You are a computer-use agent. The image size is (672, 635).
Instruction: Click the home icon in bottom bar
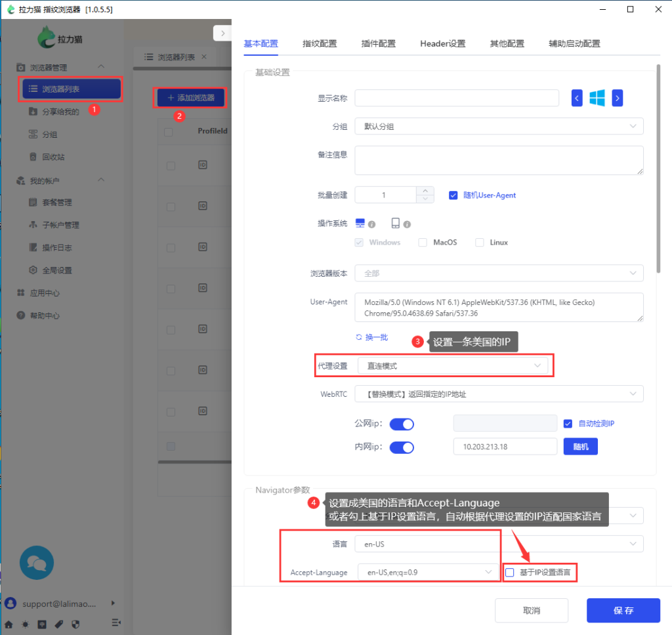9,624
